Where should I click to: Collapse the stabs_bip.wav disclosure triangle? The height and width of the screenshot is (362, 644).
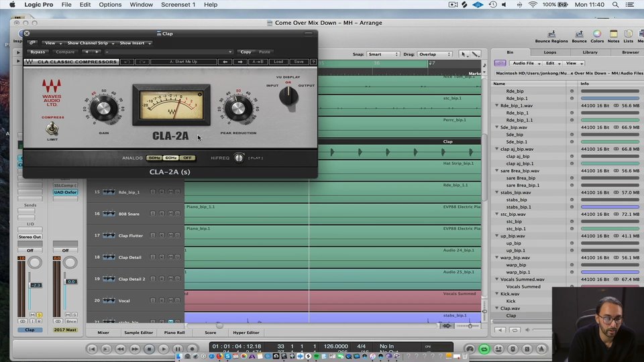point(496,192)
